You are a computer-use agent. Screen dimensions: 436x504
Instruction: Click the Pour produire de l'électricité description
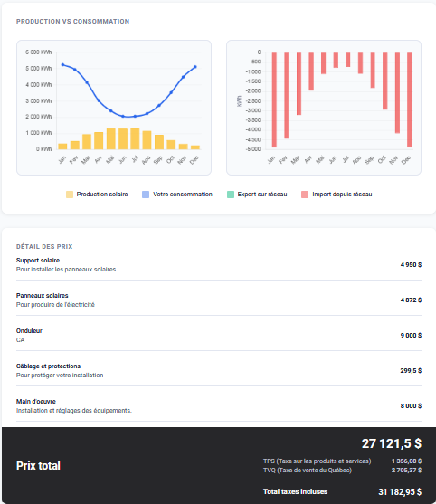[x=55, y=305]
